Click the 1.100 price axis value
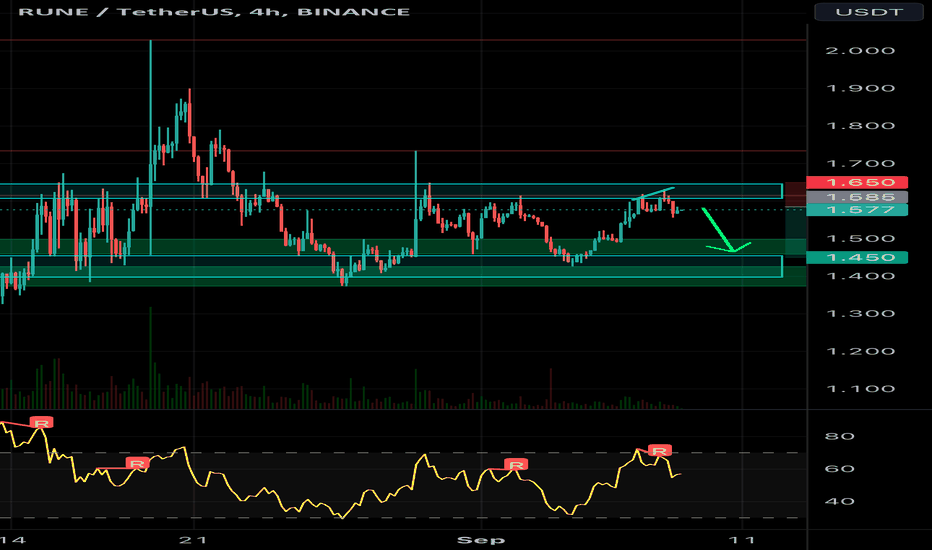Viewport: 932px width, 550px height. pos(860,389)
